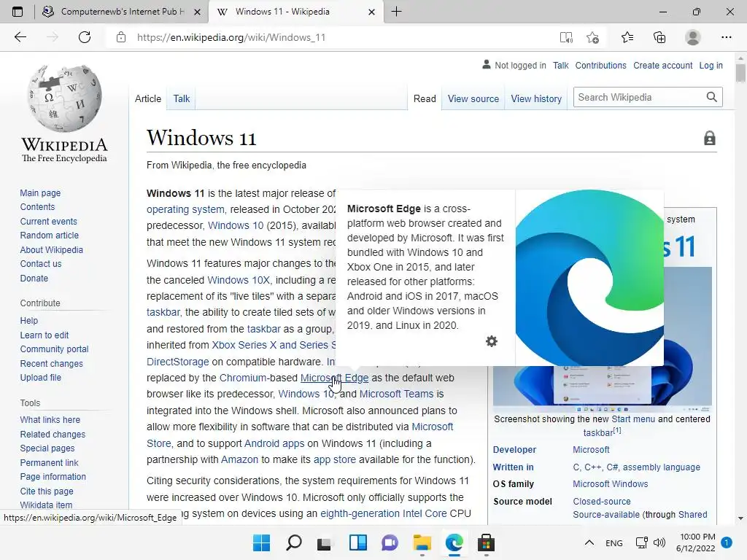Open the Favorites list

627,37
